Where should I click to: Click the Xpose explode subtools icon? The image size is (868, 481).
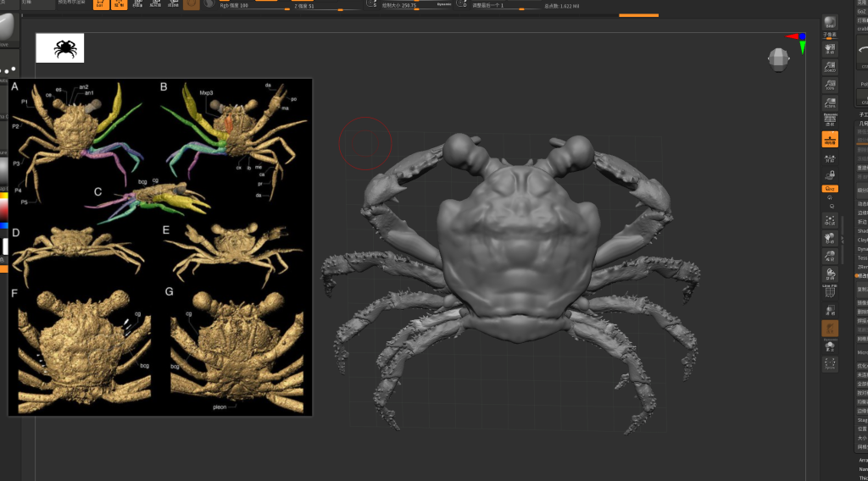[x=830, y=364]
